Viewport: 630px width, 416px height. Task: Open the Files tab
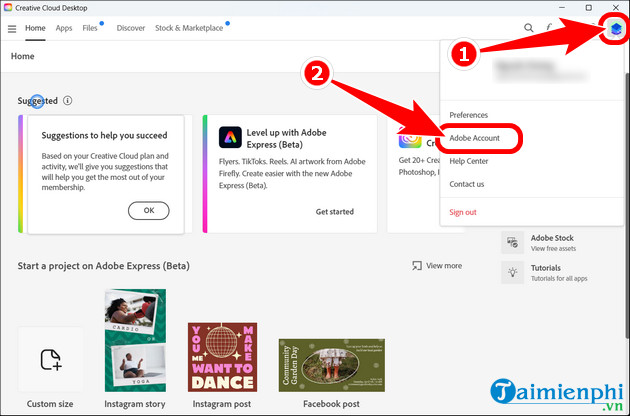90,28
